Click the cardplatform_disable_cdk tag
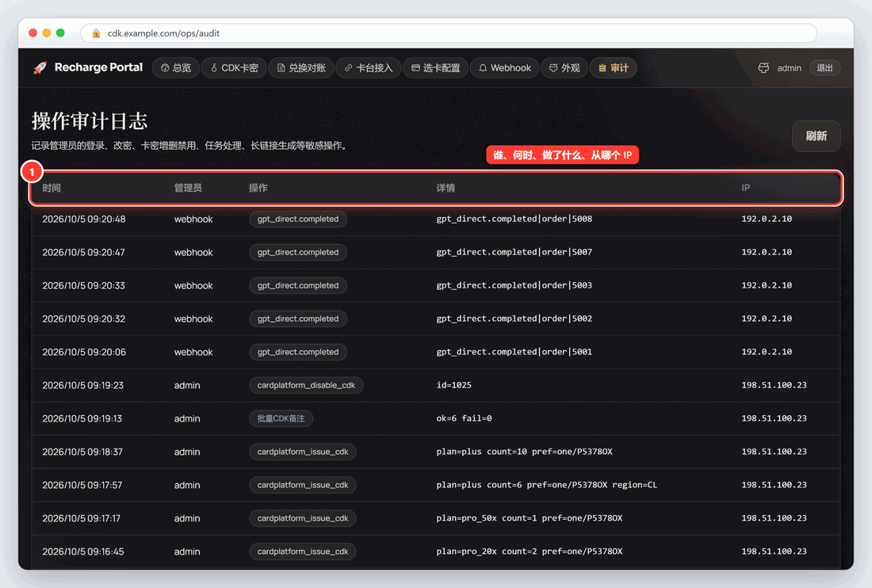The image size is (872, 588). tap(307, 385)
